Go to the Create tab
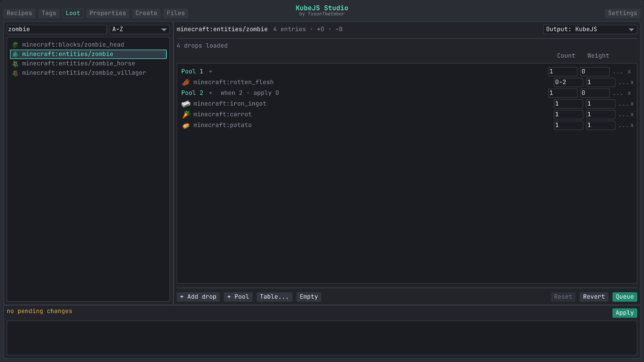 coord(146,13)
